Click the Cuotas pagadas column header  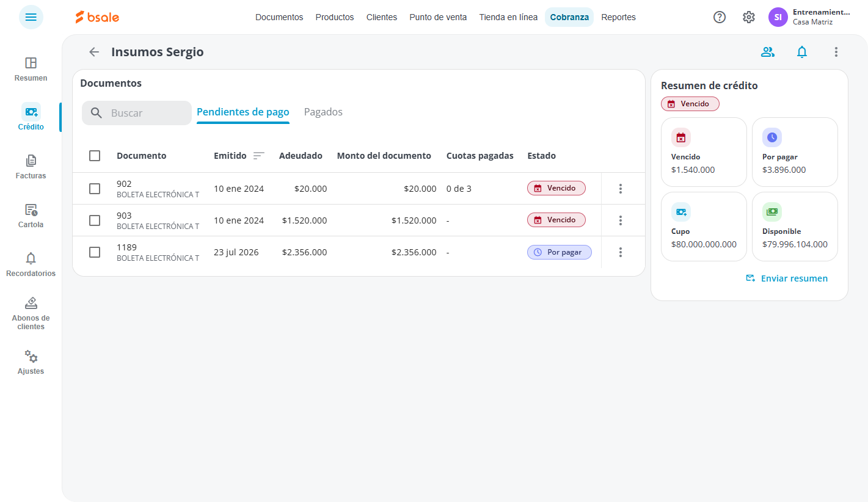(480, 156)
